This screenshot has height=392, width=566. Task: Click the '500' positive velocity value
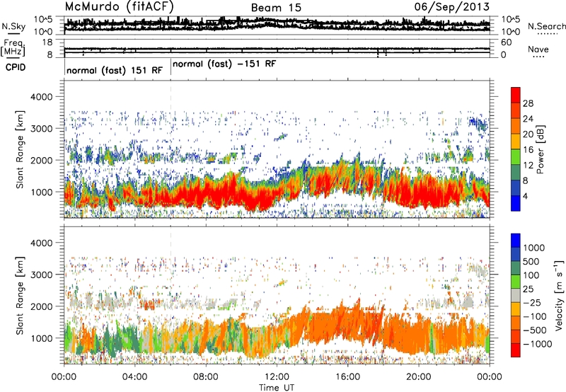tap(531, 261)
